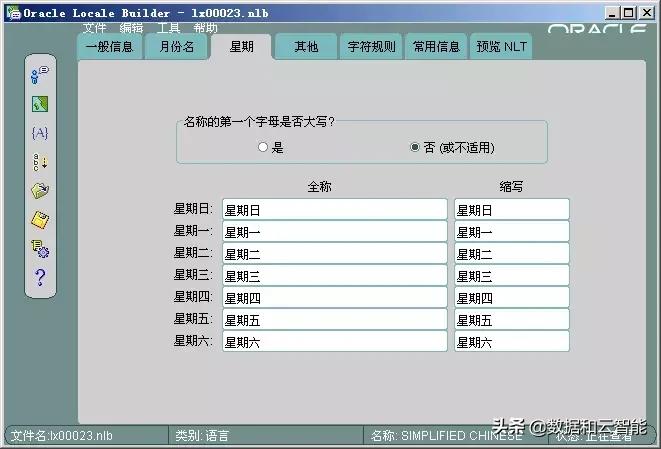This screenshot has width=661, height=449.
Task: Click the gear list generate icon
Action: (40, 248)
